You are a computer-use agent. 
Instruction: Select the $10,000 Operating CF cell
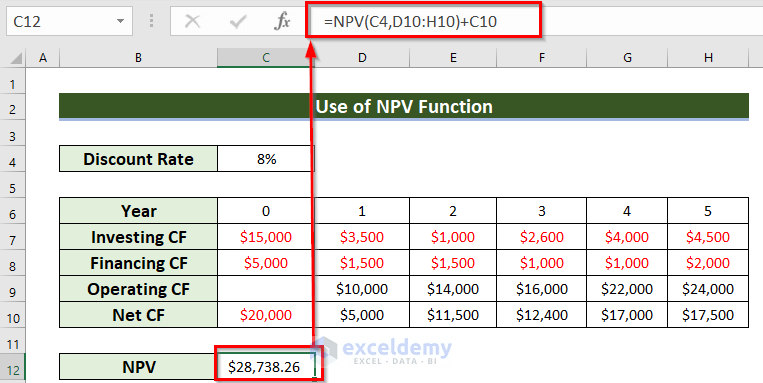coord(362,289)
